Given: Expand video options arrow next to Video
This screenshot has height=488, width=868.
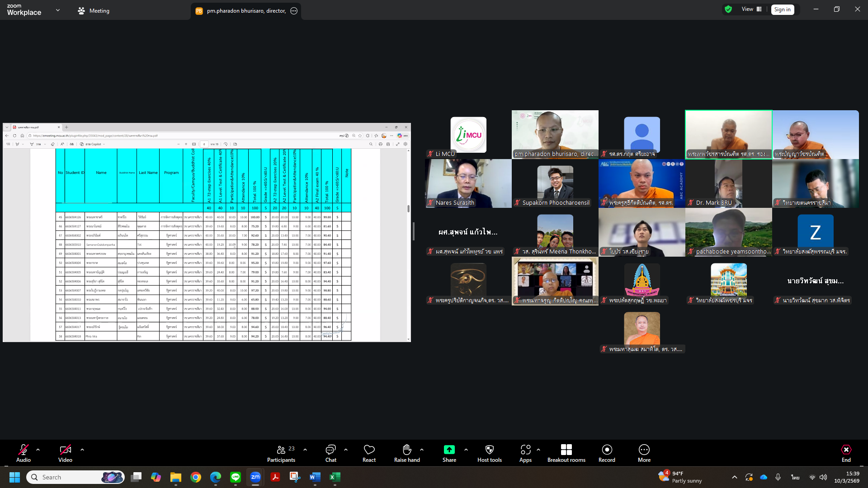Looking at the screenshot, I should tap(82, 450).
